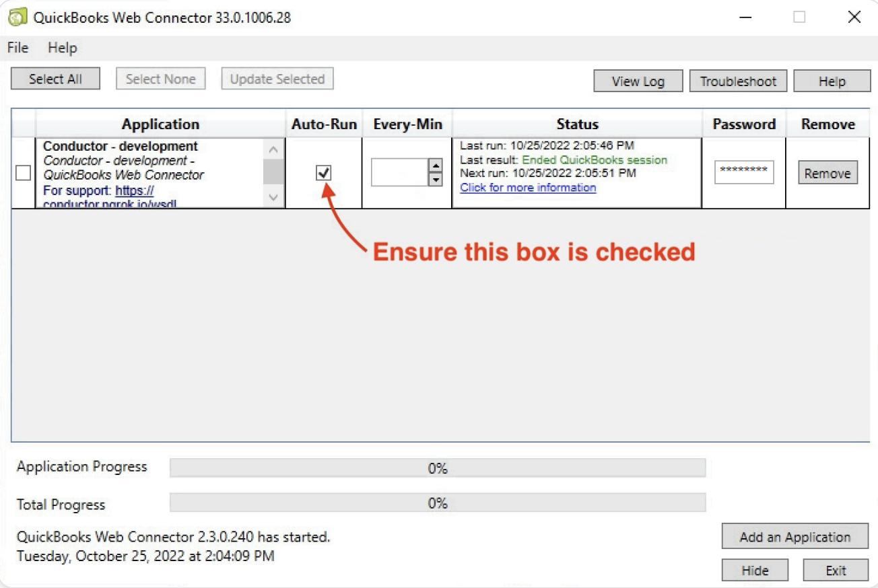Hide the Web Connector window via Hide button
Screen dimensions: 878x588
click(755, 571)
